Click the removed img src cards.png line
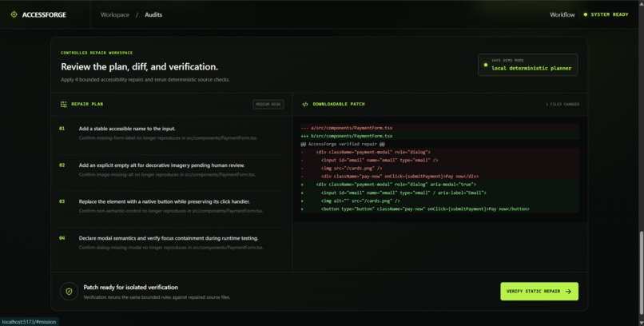Image resolution: width=644 pixels, height=326 pixels. click(x=440, y=169)
